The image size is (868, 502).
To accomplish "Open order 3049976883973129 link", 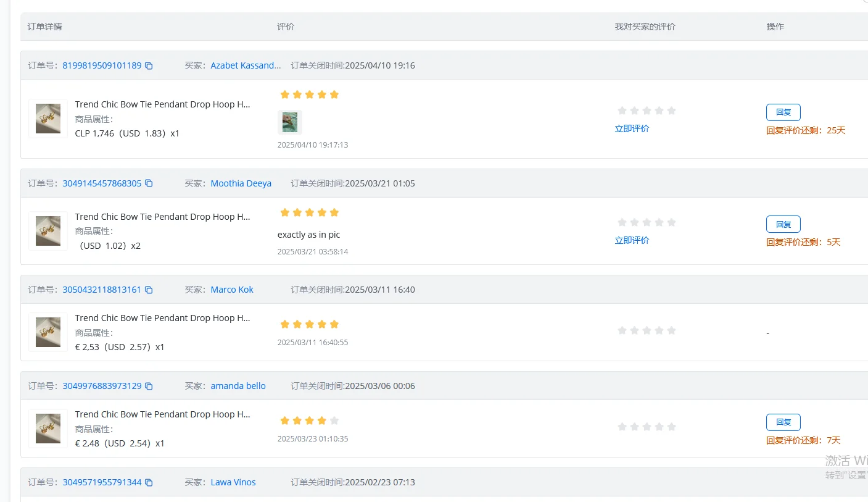I will tap(102, 386).
